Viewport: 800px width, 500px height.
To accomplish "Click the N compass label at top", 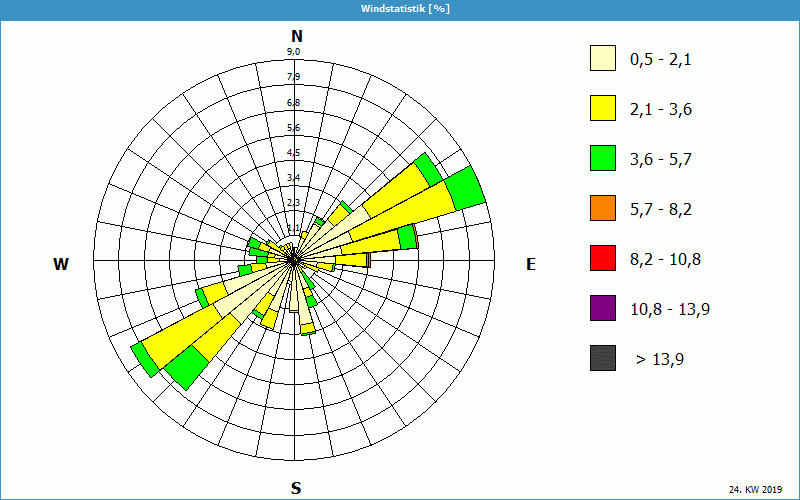I will point(297,36).
